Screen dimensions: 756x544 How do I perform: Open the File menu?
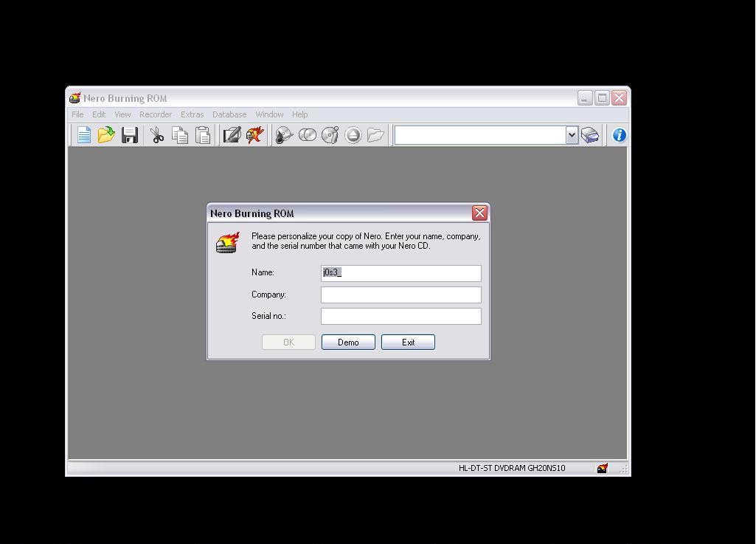click(x=77, y=114)
